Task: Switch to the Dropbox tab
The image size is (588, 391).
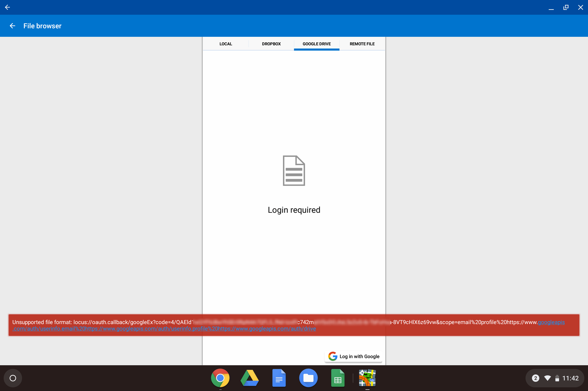Action: (x=271, y=44)
